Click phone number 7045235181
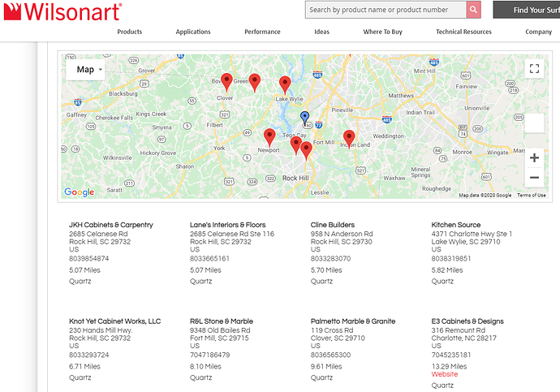Image resolution: width=560 pixels, height=392 pixels. (x=451, y=355)
